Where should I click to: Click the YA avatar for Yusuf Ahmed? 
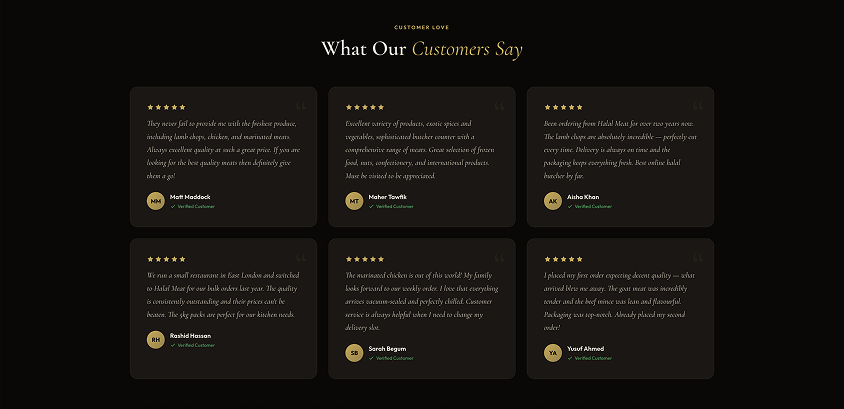click(x=553, y=352)
